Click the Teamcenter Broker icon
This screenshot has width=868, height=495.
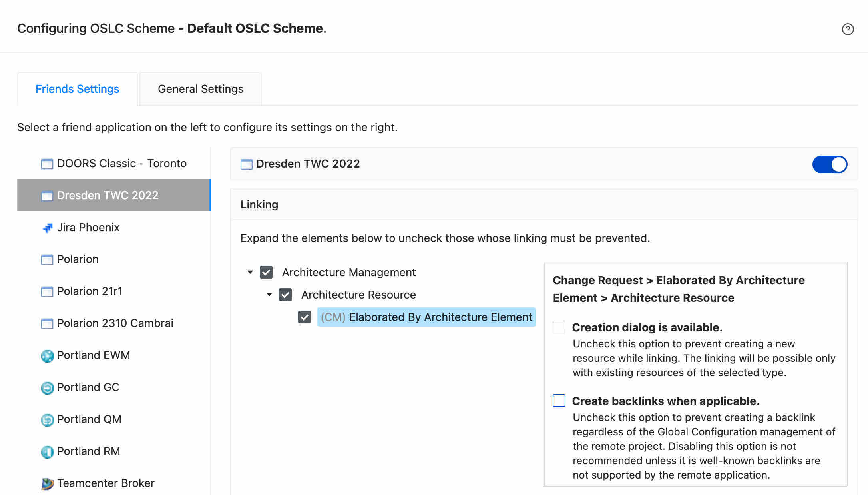point(47,483)
